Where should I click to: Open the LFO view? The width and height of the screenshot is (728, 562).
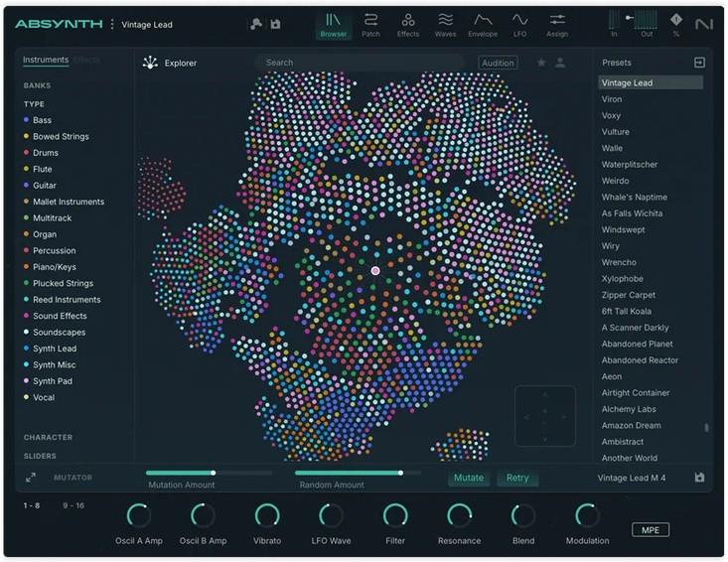(x=520, y=25)
